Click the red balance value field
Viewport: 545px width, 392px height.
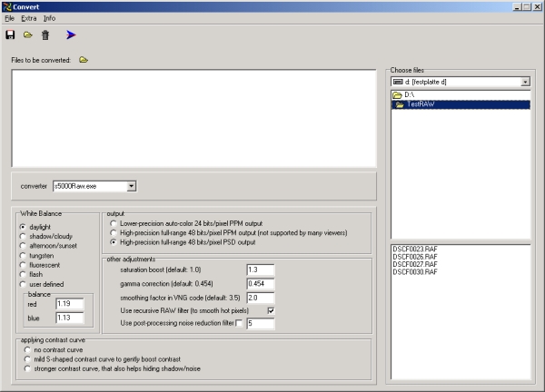(68, 304)
